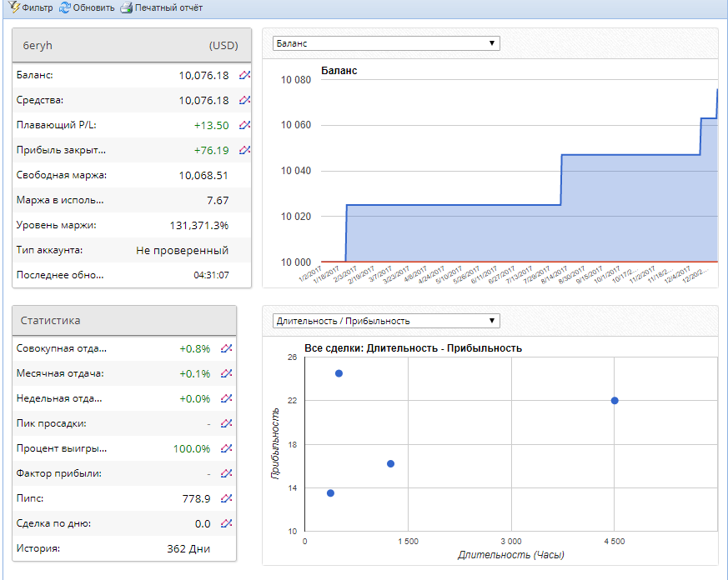Click chart icon next to Прибыль закрыт
728x580 pixels.
[x=244, y=150]
